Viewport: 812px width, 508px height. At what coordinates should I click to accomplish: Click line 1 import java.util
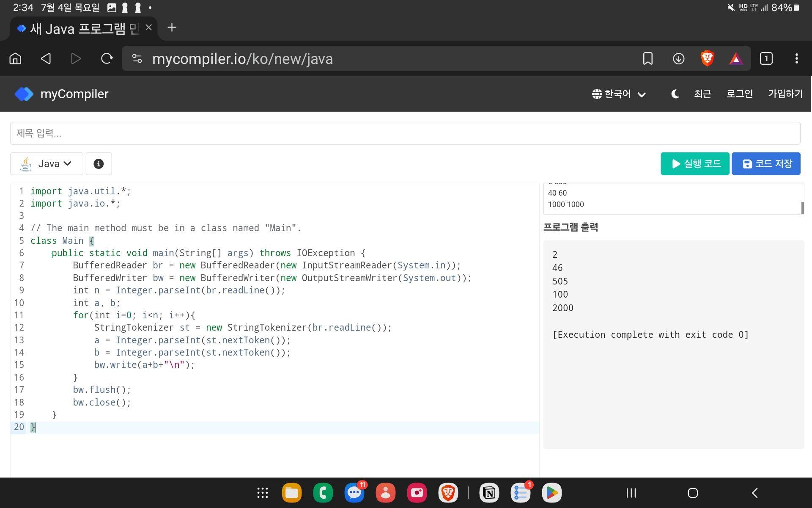pyautogui.click(x=81, y=191)
